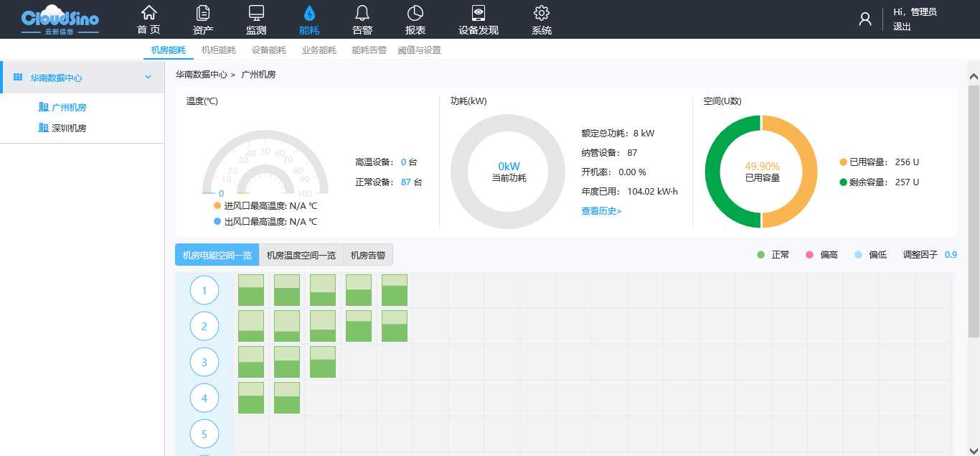
Task: Click the user profile avatar icon
Action: point(865,19)
